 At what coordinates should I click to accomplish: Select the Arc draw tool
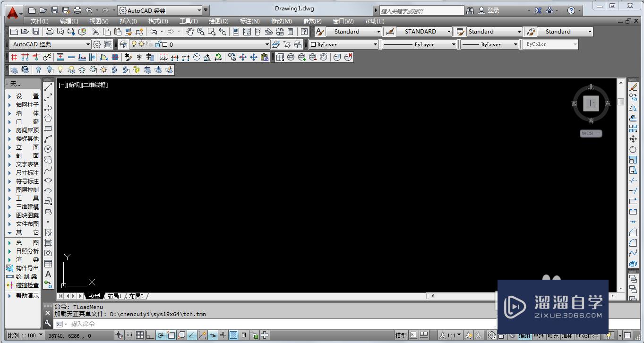pyautogui.click(x=48, y=139)
